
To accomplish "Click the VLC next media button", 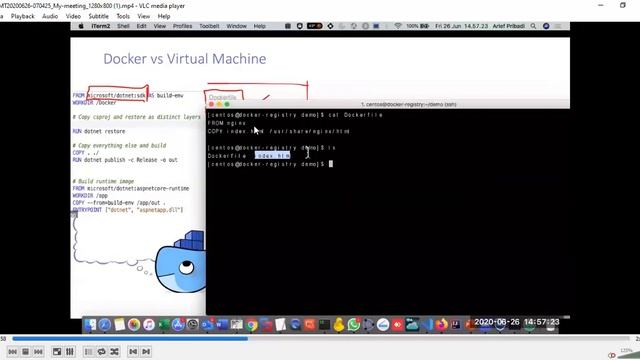I will point(38,351).
